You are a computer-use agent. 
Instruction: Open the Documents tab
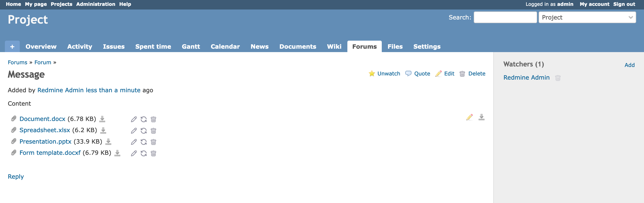[298, 46]
